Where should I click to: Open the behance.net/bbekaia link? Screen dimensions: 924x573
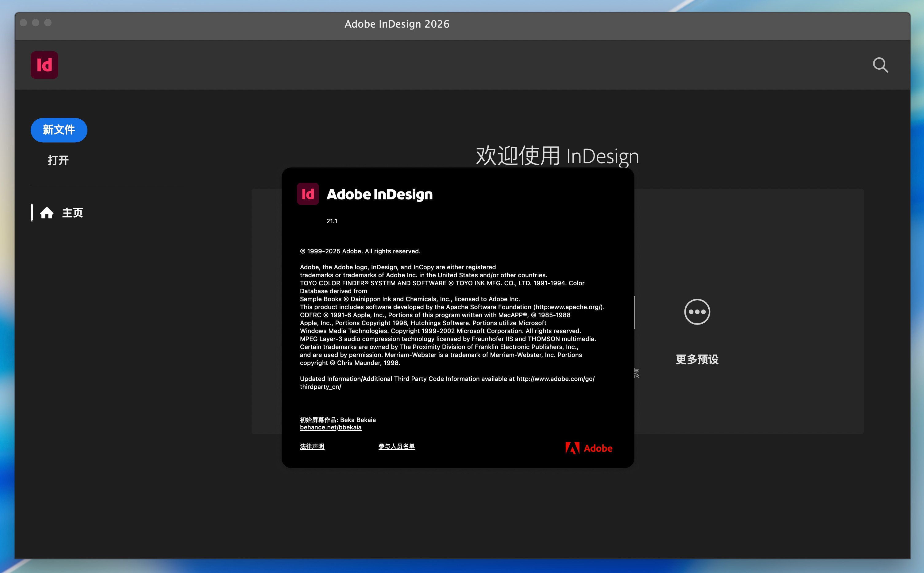[x=330, y=427]
